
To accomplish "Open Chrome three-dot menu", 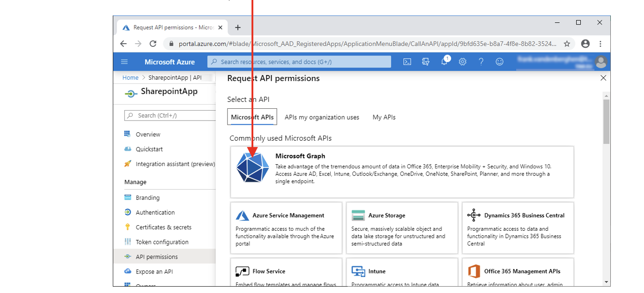I will [600, 44].
